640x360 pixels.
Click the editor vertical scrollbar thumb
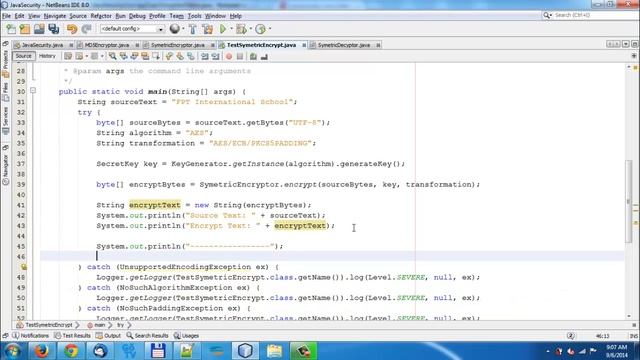tap(629, 201)
